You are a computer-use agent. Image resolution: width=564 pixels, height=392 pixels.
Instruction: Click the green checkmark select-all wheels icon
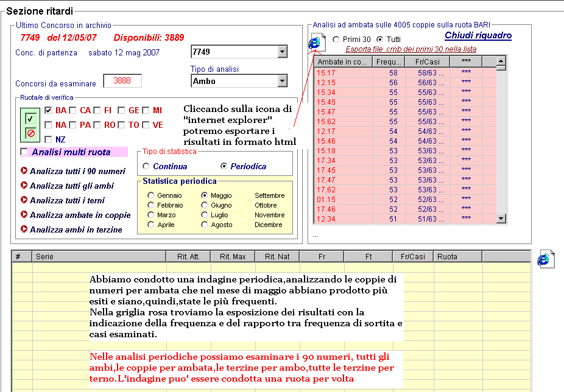29,118
